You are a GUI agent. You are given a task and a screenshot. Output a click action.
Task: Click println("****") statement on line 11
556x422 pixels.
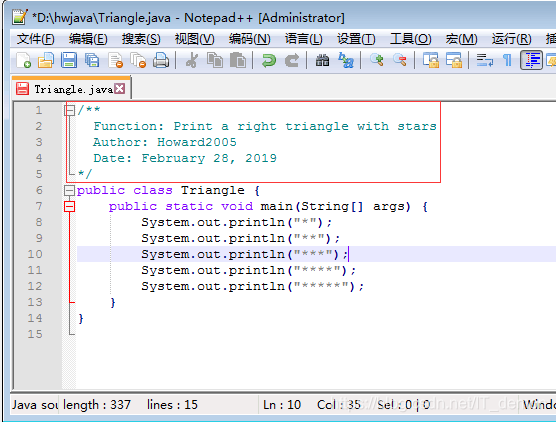[x=249, y=271]
